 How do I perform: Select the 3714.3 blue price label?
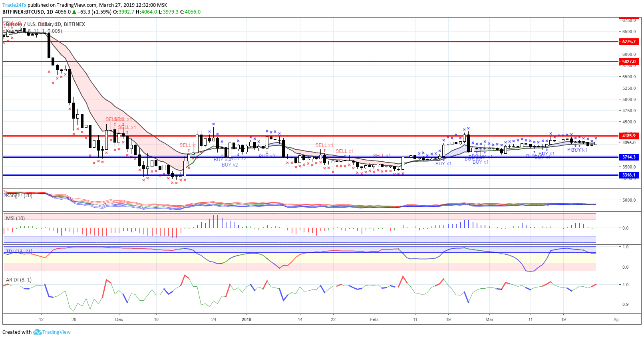(x=629, y=157)
